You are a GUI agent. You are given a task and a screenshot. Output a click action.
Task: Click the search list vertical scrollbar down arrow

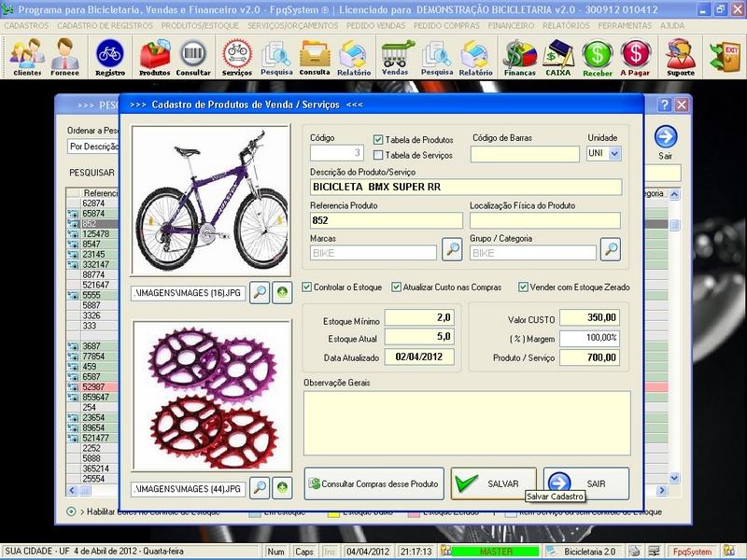point(674,477)
